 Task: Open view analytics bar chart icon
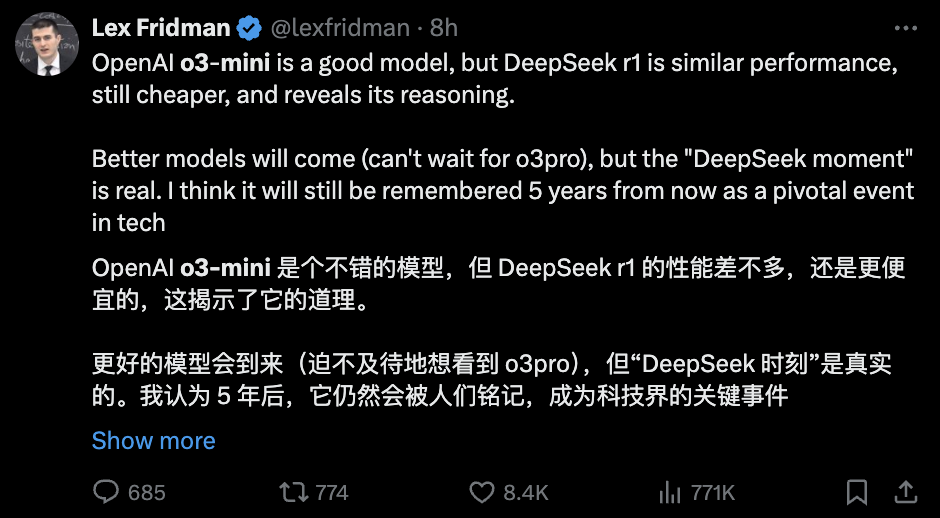click(x=670, y=493)
